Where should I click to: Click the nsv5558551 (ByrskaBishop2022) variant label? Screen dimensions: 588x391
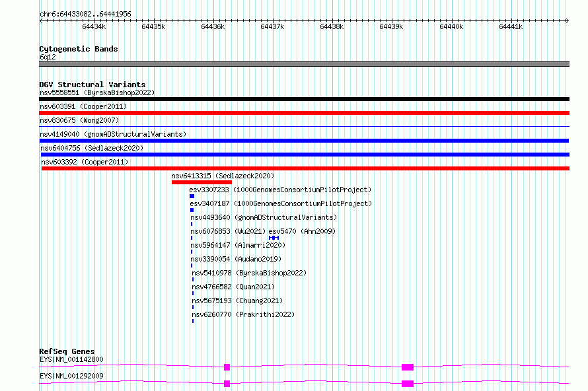[x=97, y=92]
